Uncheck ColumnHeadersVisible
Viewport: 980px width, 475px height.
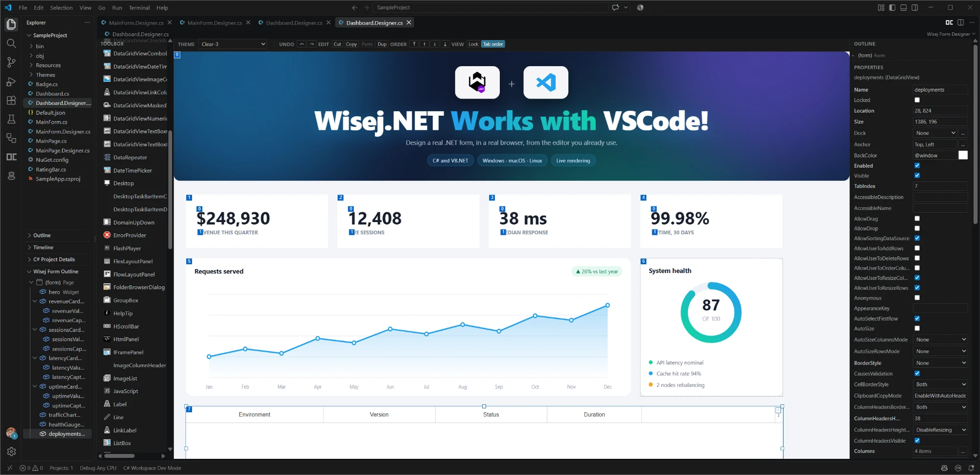917,441
